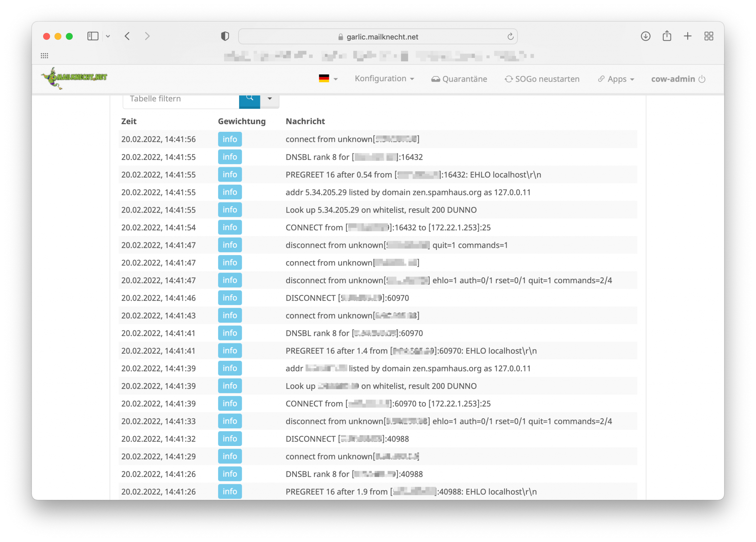Click the green traffic light button

point(69,36)
